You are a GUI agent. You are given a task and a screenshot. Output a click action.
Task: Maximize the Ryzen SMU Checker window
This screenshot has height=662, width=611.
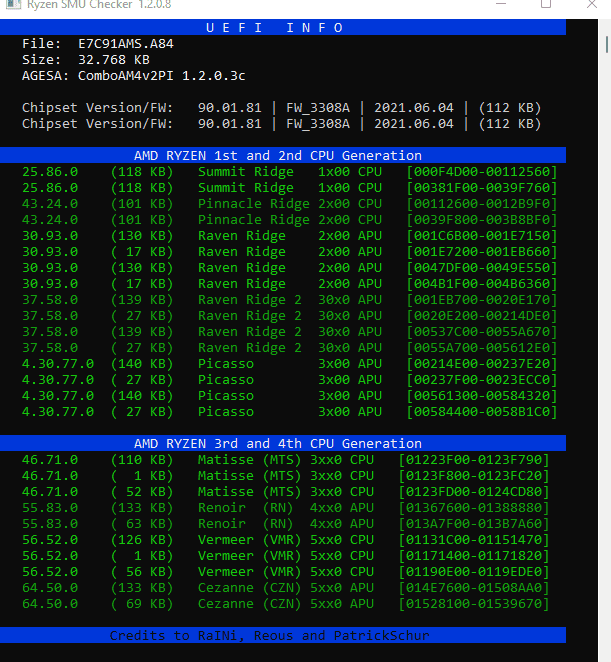coord(546,4)
